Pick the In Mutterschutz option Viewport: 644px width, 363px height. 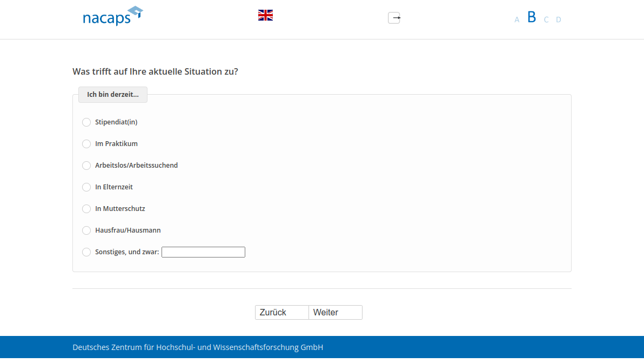pyautogui.click(x=86, y=209)
